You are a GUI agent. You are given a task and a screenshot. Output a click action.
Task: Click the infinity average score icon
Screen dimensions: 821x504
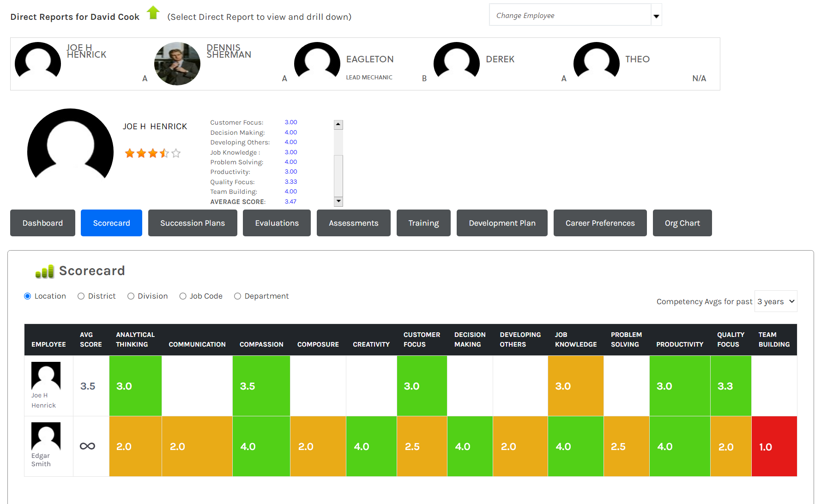tap(87, 446)
